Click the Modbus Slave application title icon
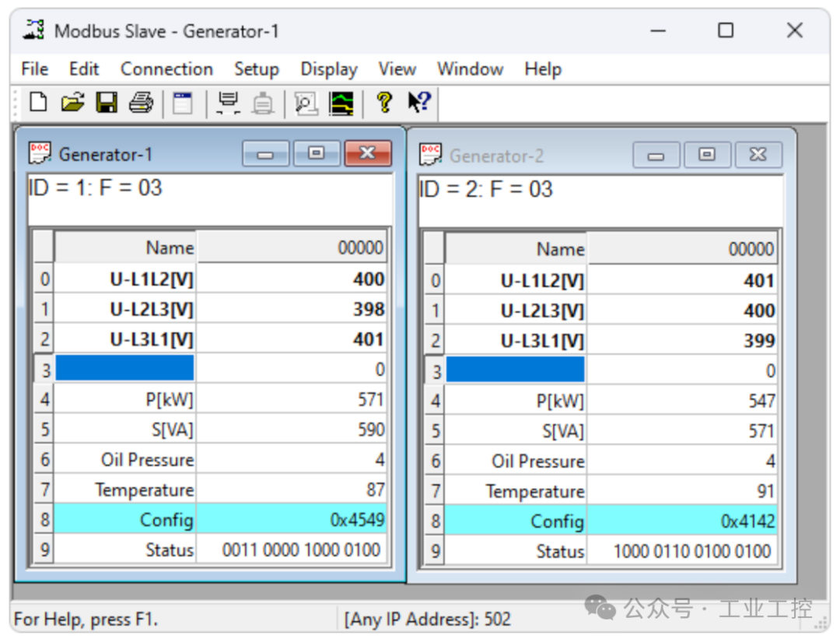The width and height of the screenshot is (840, 642). pyautogui.click(x=33, y=30)
